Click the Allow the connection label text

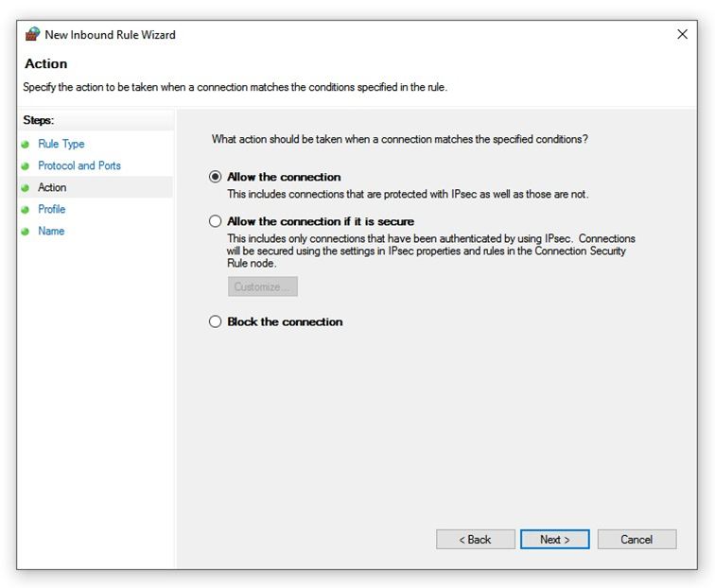284,177
